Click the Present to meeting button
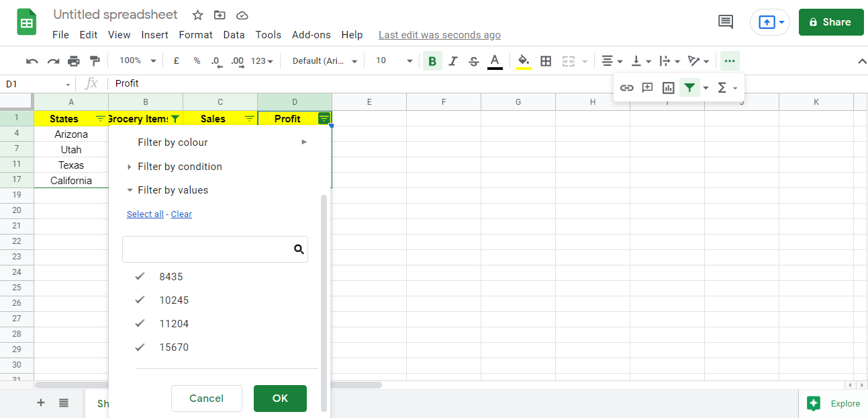This screenshot has width=868, height=418. pos(770,22)
